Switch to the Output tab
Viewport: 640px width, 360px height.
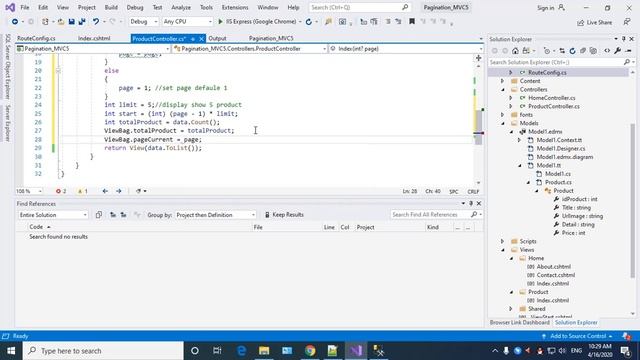217,38
